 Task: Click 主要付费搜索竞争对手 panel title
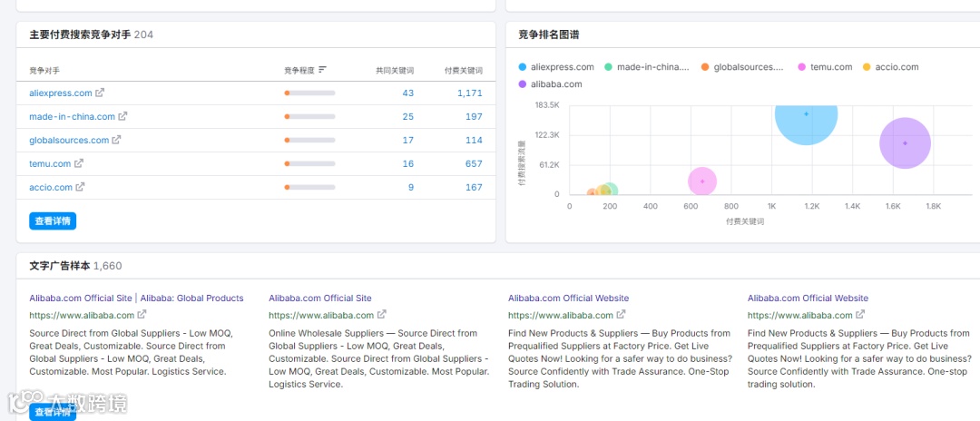80,34
